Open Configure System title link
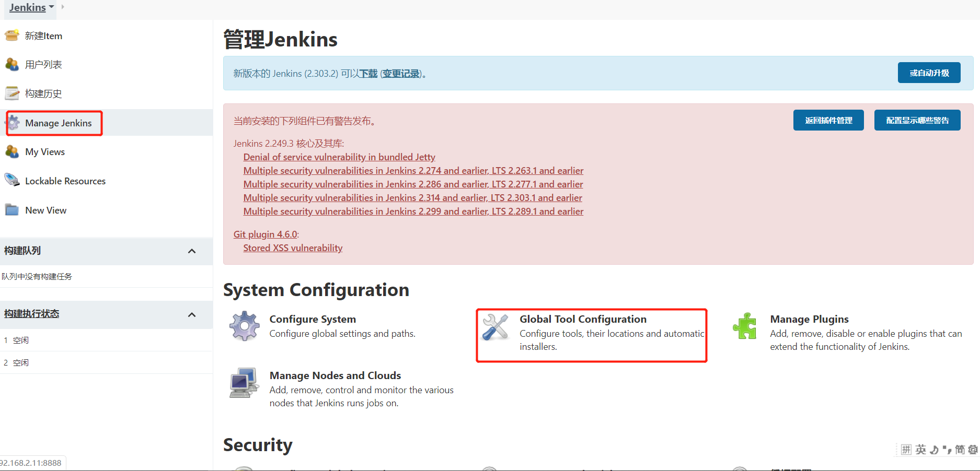The height and width of the screenshot is (471, 980). [x=313, y=319]
